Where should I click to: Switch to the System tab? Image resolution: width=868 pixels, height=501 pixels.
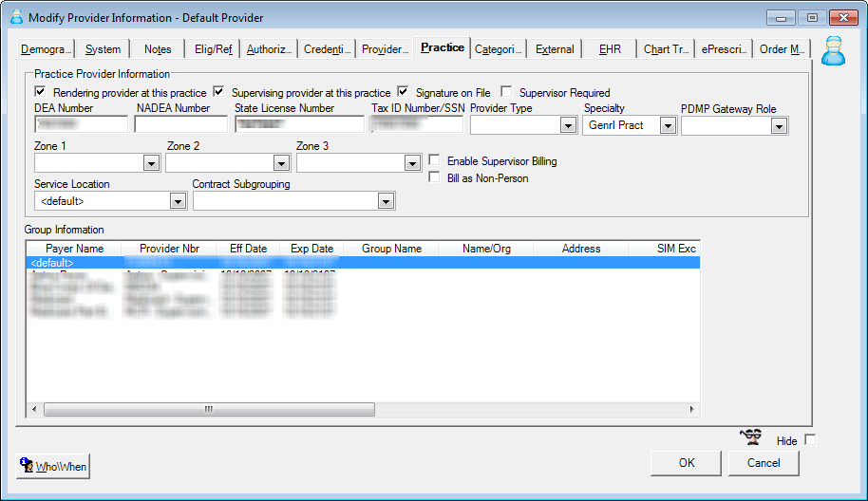click(103, 49)
